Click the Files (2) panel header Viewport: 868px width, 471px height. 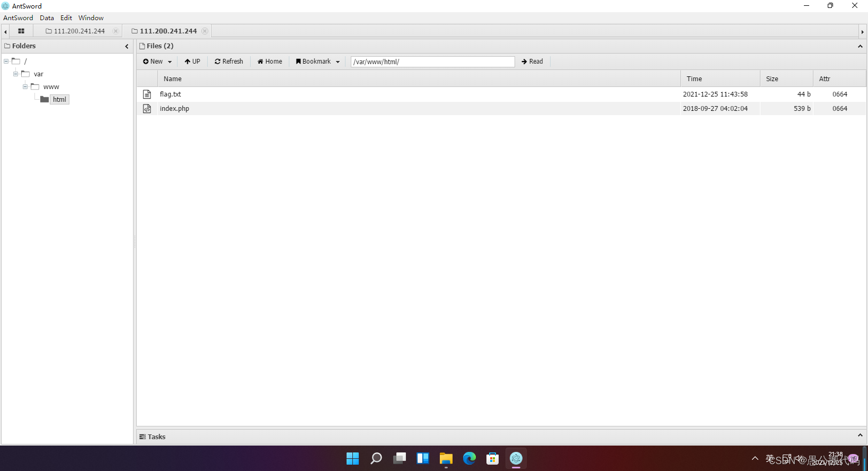(x=501, y=46)
